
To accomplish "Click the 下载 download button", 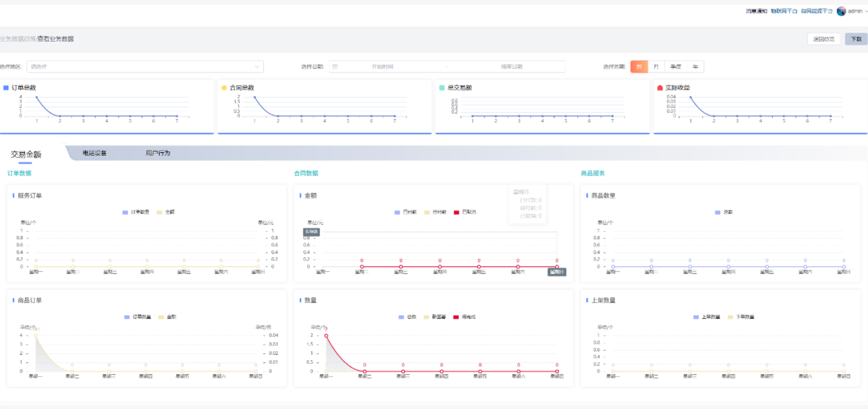I will pyautogui.click(x=856, y=39).
